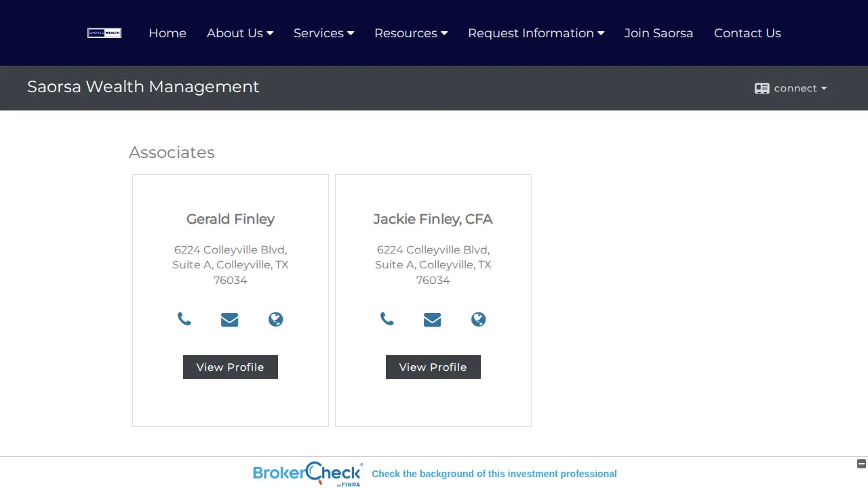Select the Jackie Finley, CFA name heading
Image resolution: width=868 pixels, height=488 pixels.
tap(433, 219)
